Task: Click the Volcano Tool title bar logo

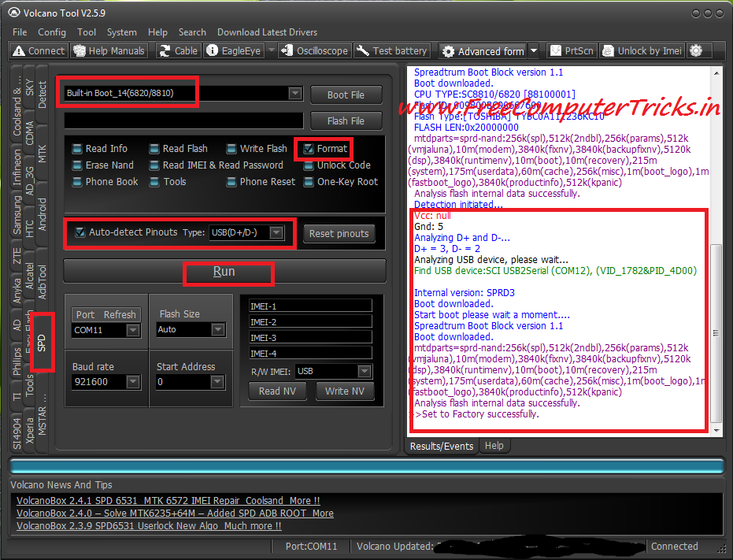Action: tap(14, 13)
